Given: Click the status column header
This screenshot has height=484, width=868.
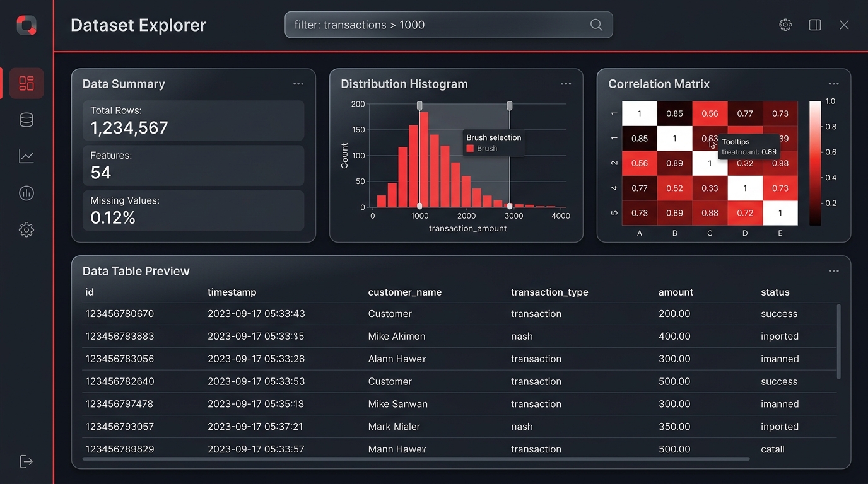Looking at the screenshot, I should coord(775,292).
